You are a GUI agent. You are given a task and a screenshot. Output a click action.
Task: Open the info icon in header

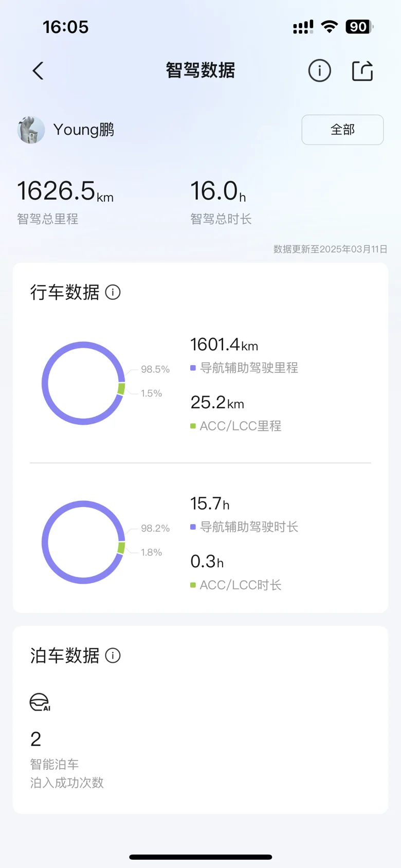[x=319, y=71]
